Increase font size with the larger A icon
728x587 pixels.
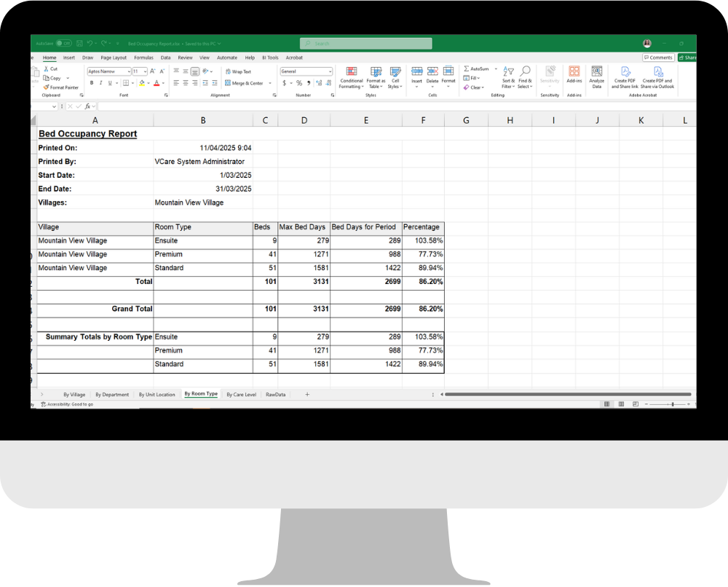(152, 71)
